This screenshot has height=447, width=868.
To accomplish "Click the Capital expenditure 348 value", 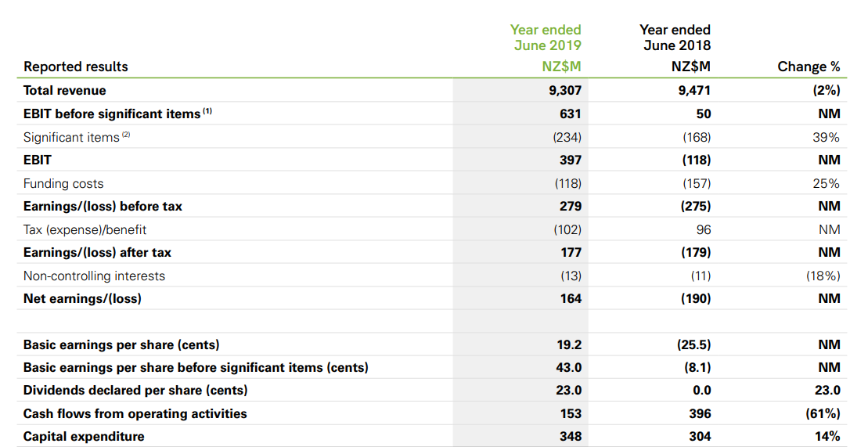I will 570,437.
